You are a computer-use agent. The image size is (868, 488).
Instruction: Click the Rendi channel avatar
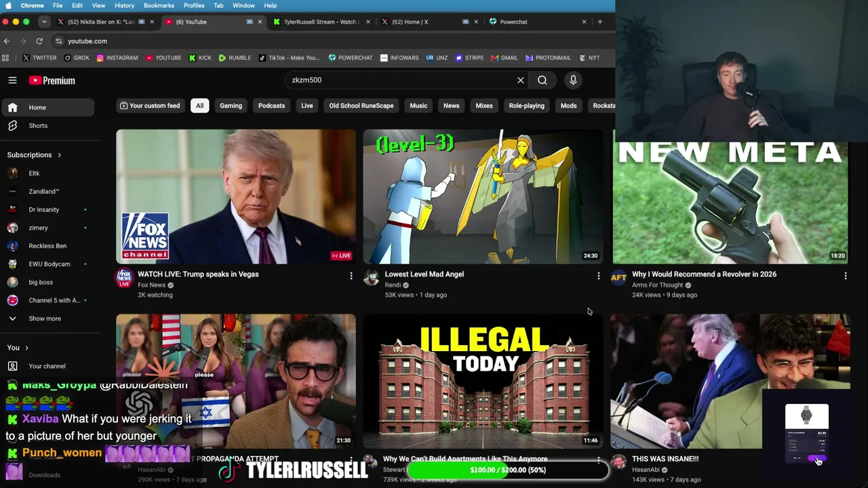point(371,277)
